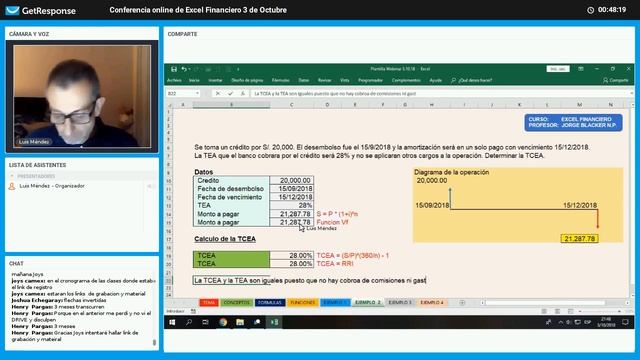
Task: Open the Fórmulas ribbon tab
Action: (280, 80)
